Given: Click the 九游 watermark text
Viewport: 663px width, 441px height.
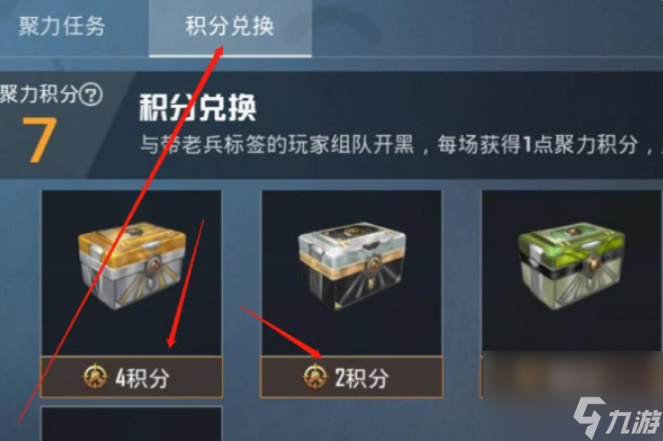Looking at the screenshot, I should click(633, 421).
